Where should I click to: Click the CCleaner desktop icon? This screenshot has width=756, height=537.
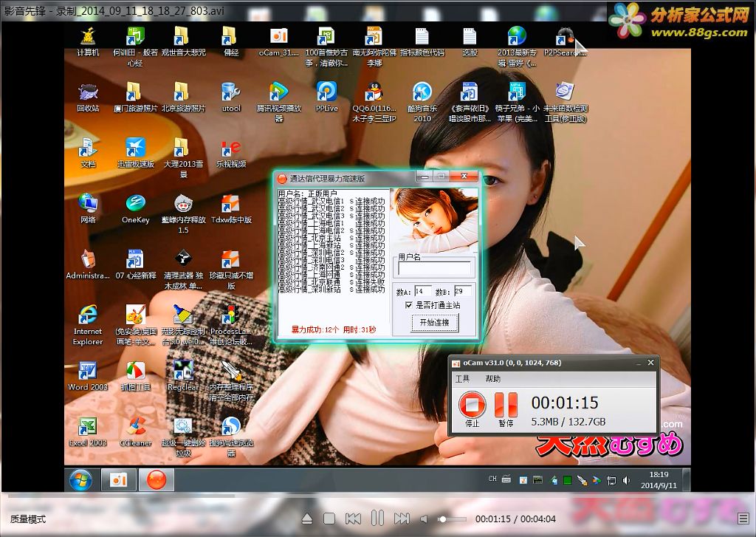pos(136,431)
